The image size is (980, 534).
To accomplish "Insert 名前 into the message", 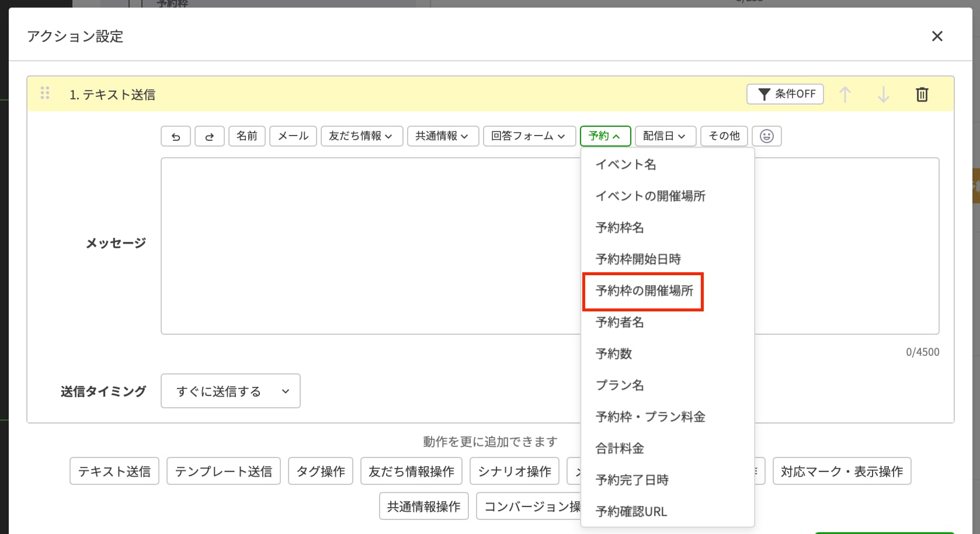I will [x=246, y=136].
